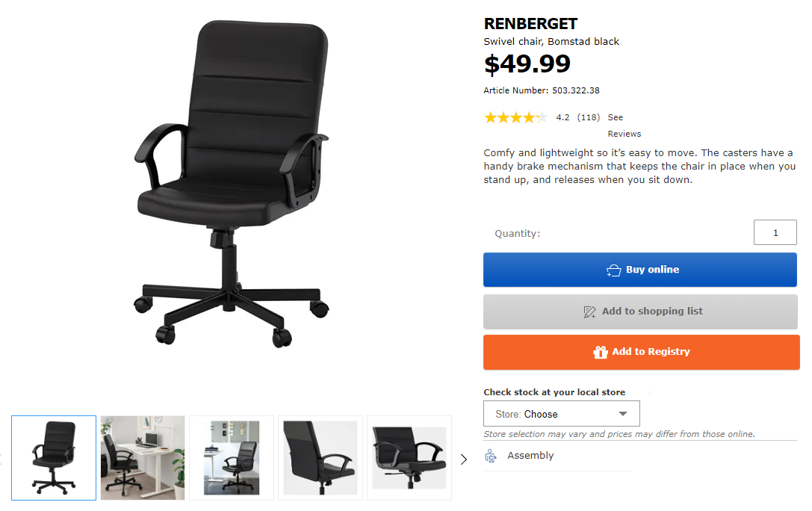Click the shopping basket icon on Buy online
This screenshot has height=511, width=812.
pos(613,270)
